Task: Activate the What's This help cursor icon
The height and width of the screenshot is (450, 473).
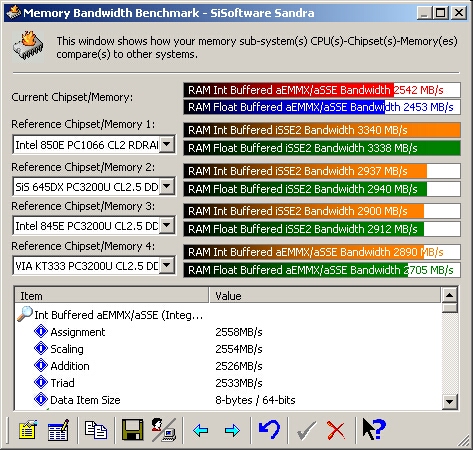Action: (x=374, y=429)
